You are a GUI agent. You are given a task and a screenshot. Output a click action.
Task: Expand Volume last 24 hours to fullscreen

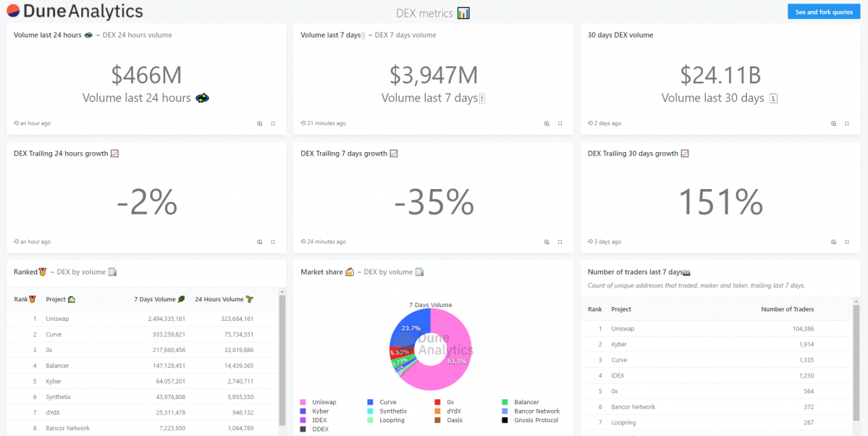273,123
